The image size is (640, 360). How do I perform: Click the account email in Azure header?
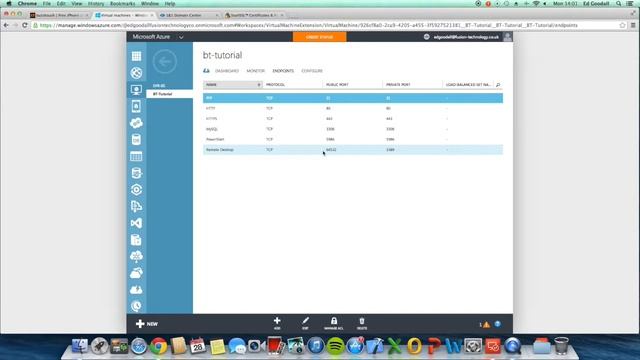point(466,37)
